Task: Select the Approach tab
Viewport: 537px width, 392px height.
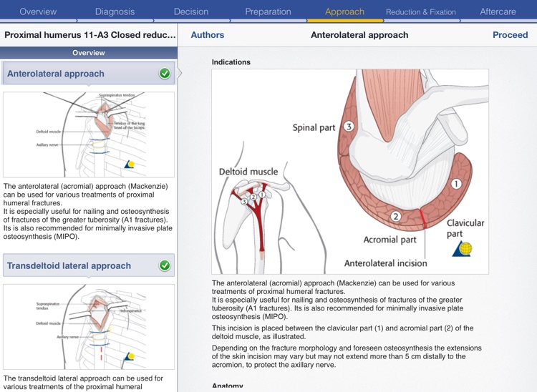Action: (344, 11)
